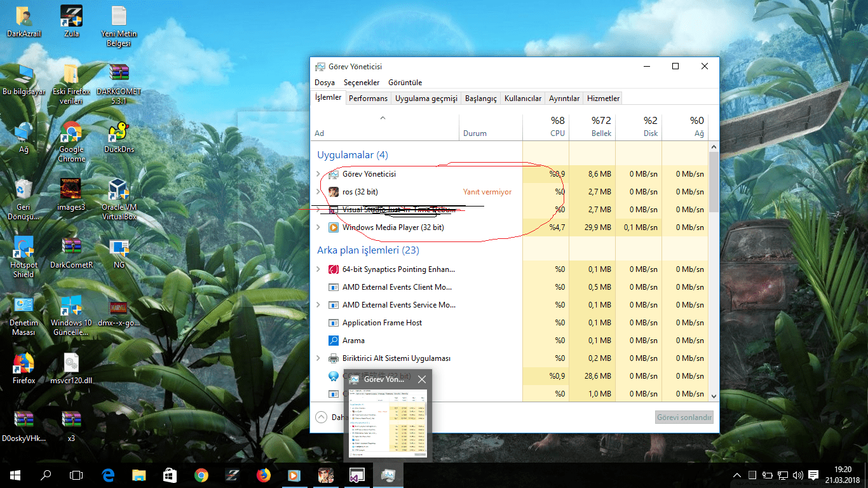Switch to the Başlangıç tab
The height and width of the screenshot is (488, 868).
(x=481, y=98)
